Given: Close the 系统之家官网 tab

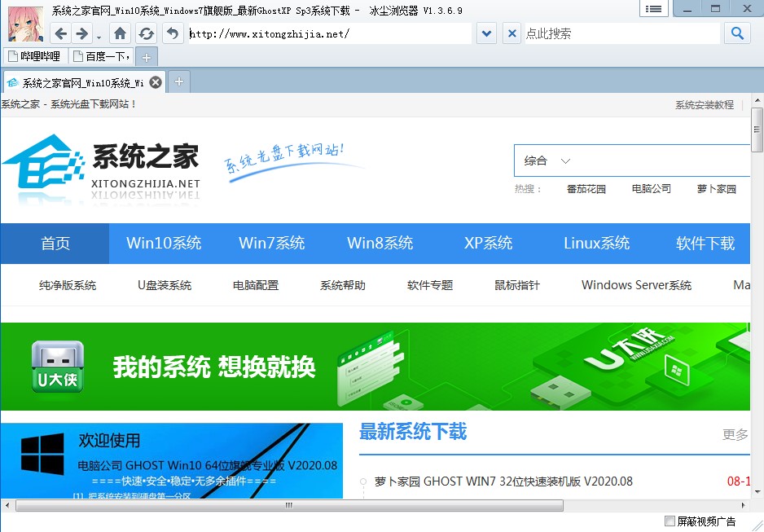Looking at the screenshot, I should click(156, 82).
